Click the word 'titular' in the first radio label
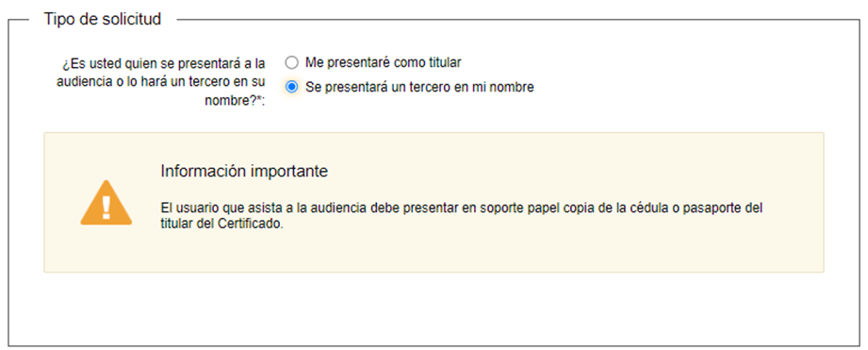868x350 pixels. [x=443, y=62]
